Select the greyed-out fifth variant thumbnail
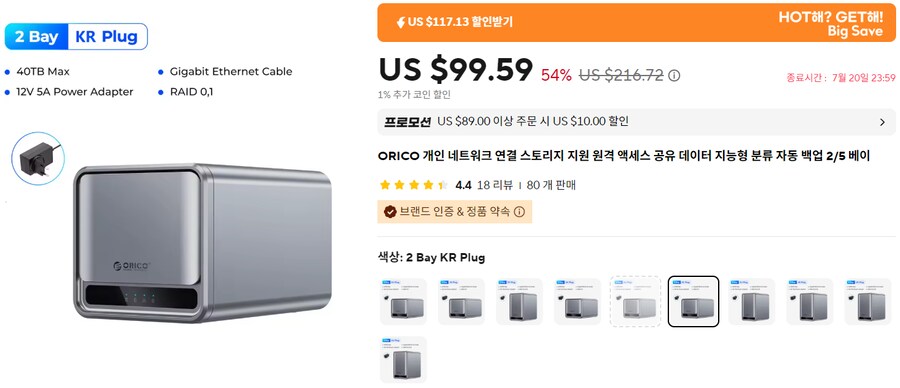This screenshot has width=900, height=388. [x=635, y=301]
